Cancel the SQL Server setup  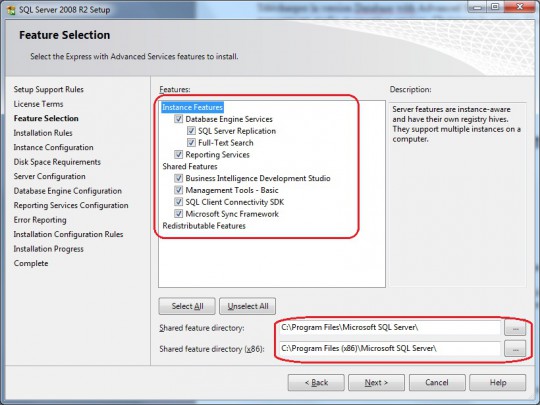tap(437, 383)
